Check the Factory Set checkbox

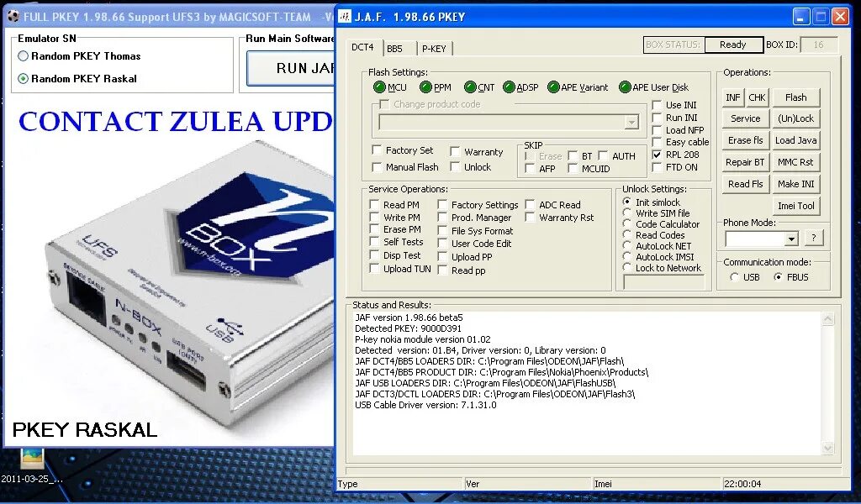point(377,150)
